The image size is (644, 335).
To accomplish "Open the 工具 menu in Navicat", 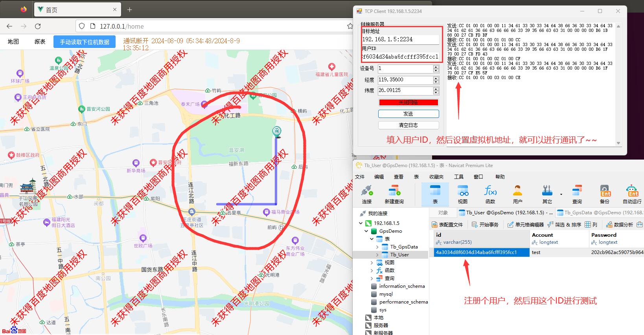I will click(459, 177).
